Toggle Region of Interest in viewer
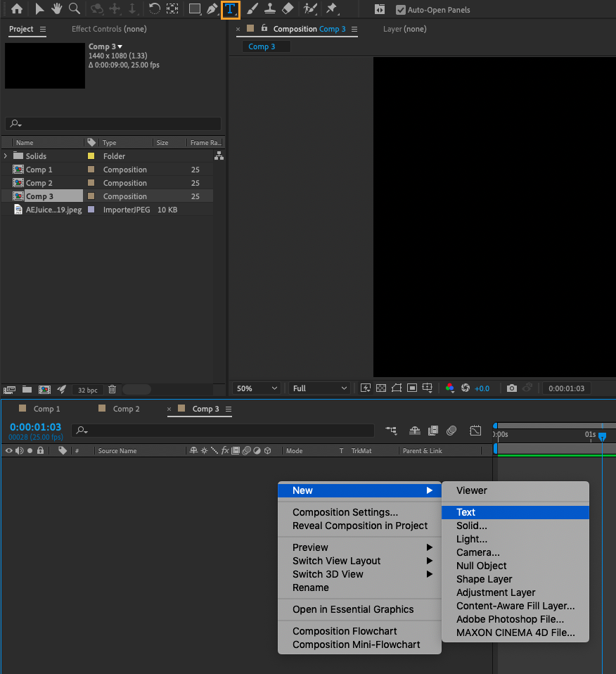 (412, 388)
